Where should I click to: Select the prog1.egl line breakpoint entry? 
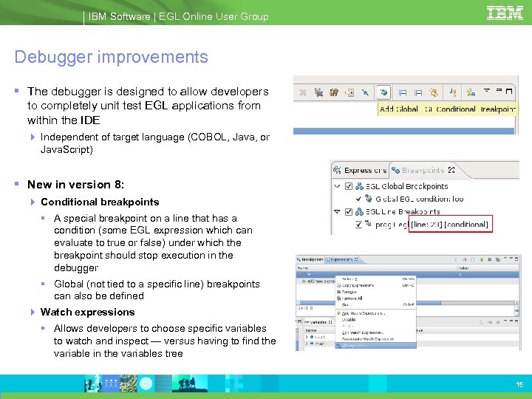432,225
